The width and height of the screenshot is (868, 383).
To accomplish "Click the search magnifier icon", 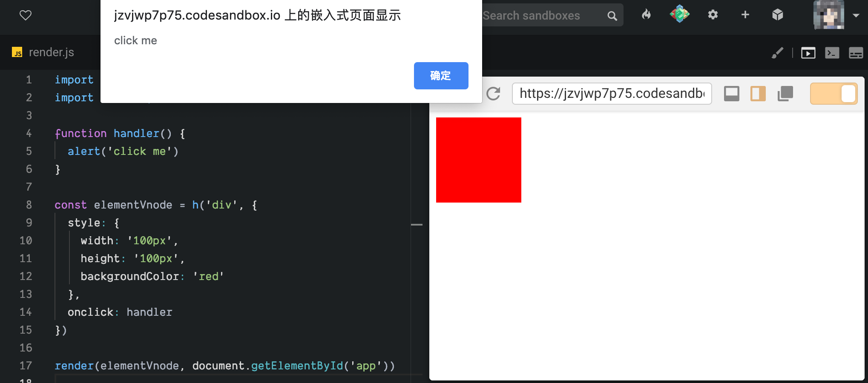I will (612, 16).
